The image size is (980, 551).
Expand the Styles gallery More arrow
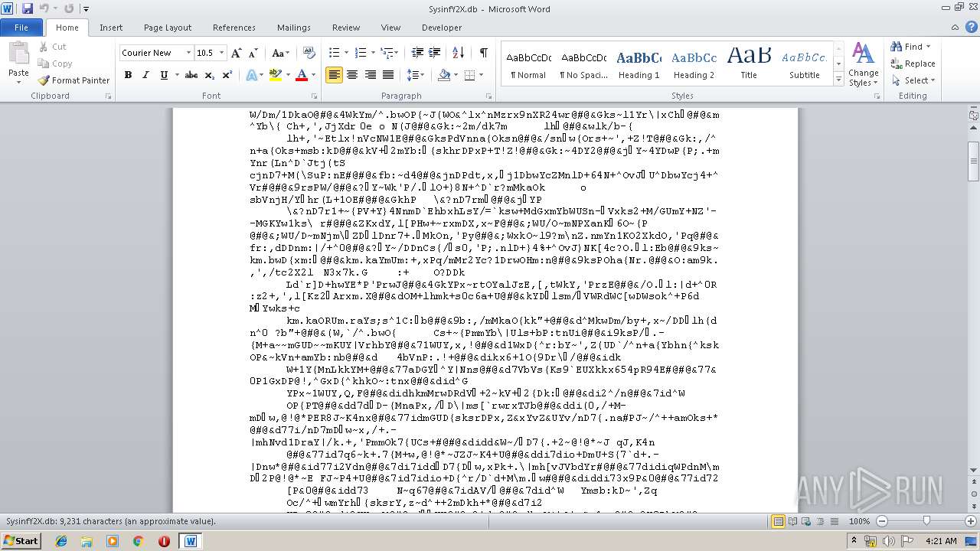tap(838, 80)
